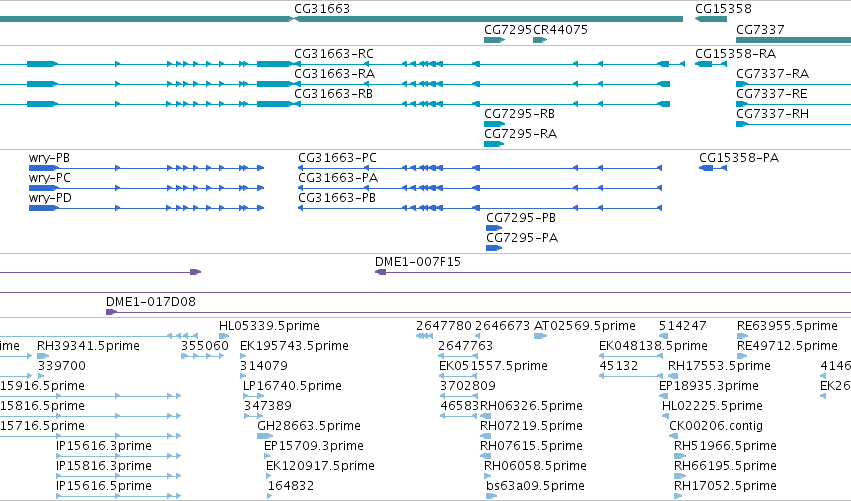This screenshot has width=851, height=501.
Task: Select the CG15358-PA protein label
Action: click(739, 158)
